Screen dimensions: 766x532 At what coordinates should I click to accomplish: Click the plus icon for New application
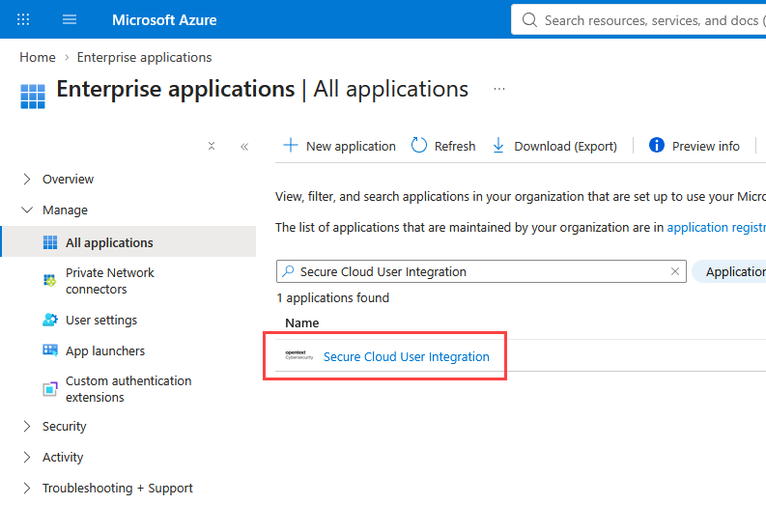(290, 145)
